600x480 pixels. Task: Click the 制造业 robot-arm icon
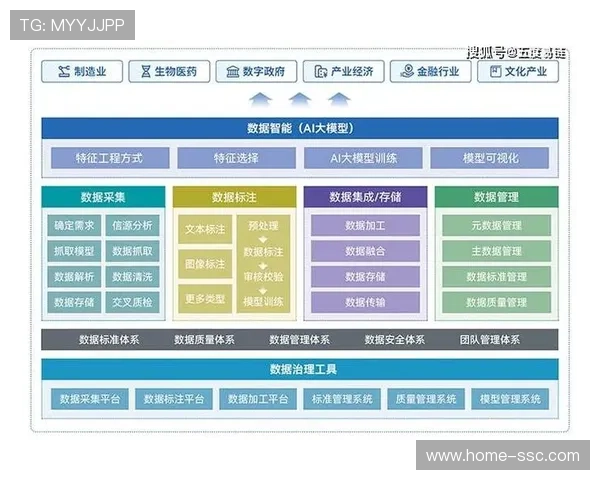tap(64, 71)
